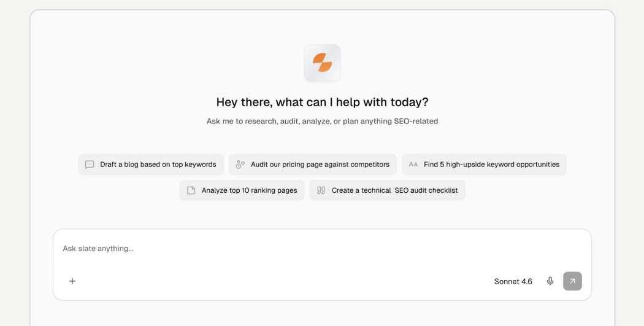Click empty composer space between plus and Sonnet

(x=283, y=281)
